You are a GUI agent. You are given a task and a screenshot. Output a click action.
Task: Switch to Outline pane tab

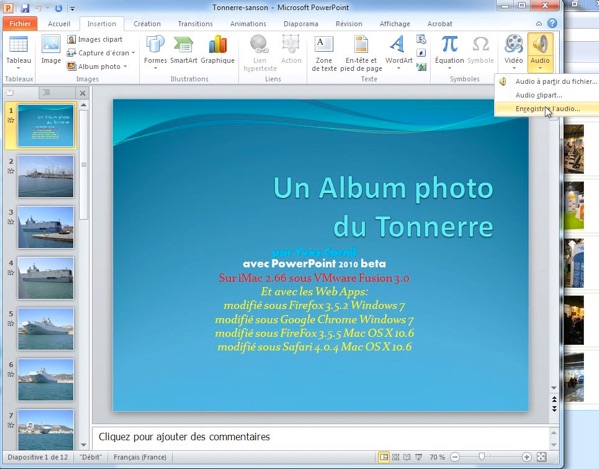[46, 93]
